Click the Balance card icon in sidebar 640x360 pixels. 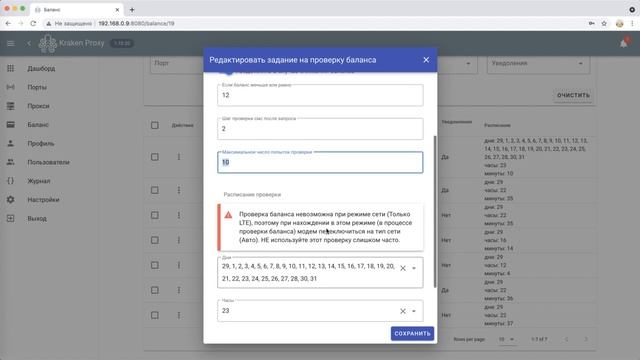(x=11, y=125)
